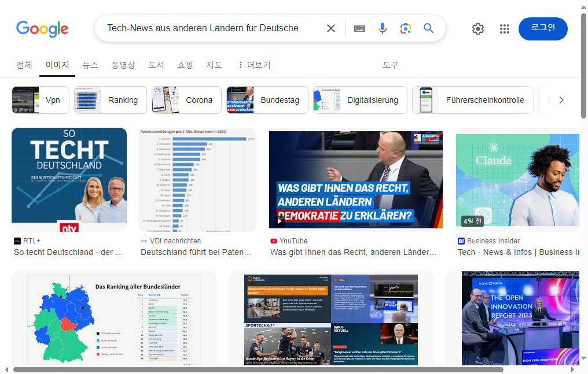Open 'Deutschland führt bei Paten' title link
588x374 pixels.
pos(196,253)
